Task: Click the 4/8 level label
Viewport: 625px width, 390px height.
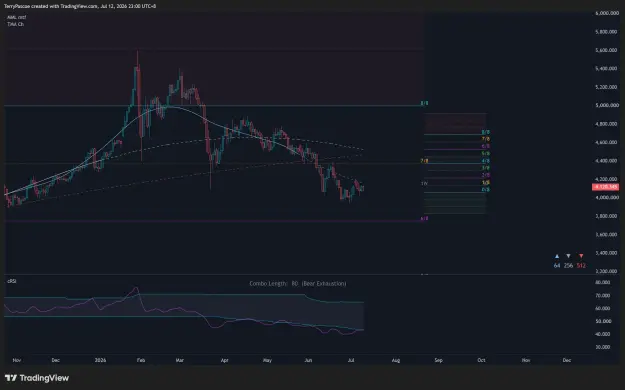Action: point(485,161)
